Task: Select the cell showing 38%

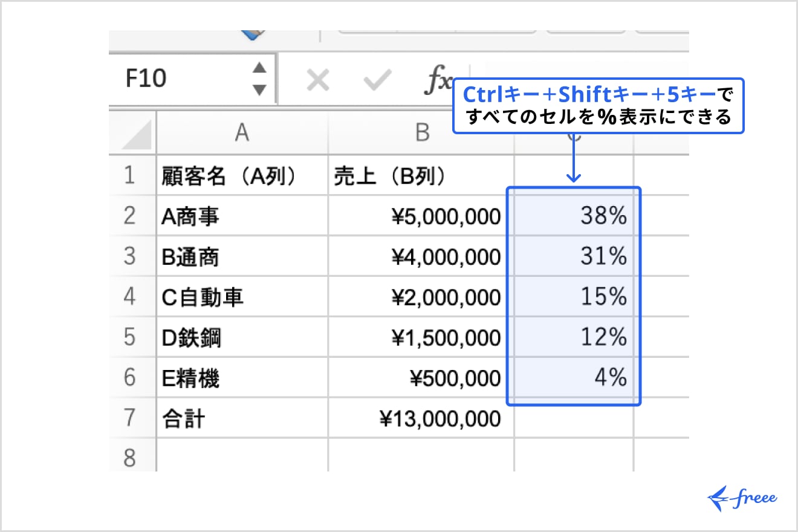Action: click(x=574, y=216)
